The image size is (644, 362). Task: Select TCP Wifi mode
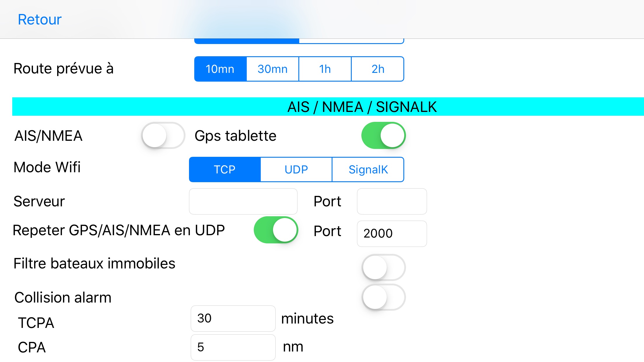coord(225,170)
